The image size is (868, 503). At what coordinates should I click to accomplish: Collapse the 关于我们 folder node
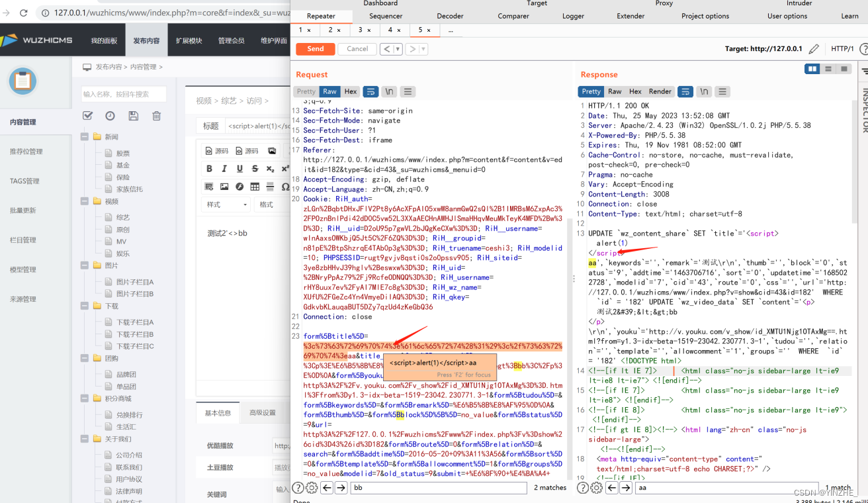pos(85,439)
